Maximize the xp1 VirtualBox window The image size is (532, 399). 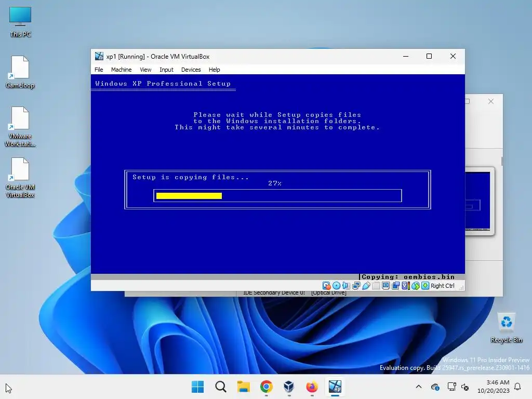click(x=429, y=56)
